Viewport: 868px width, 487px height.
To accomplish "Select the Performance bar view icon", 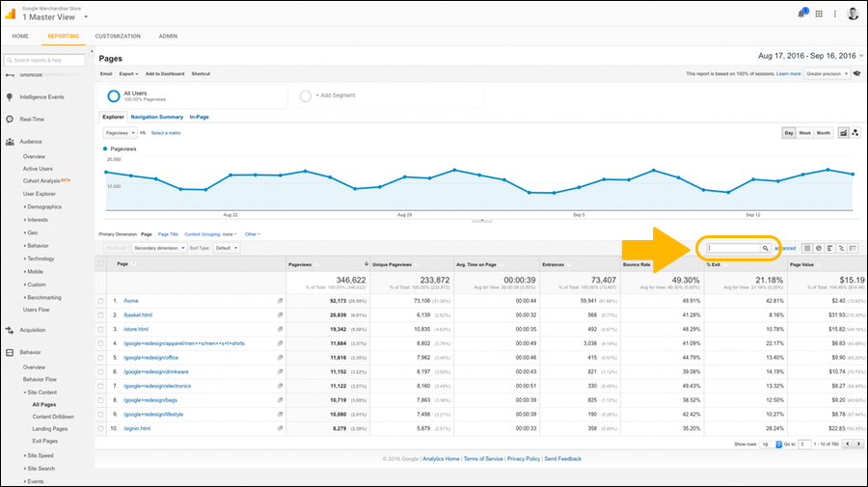I will pyautogui.click(x=829, y=249).
